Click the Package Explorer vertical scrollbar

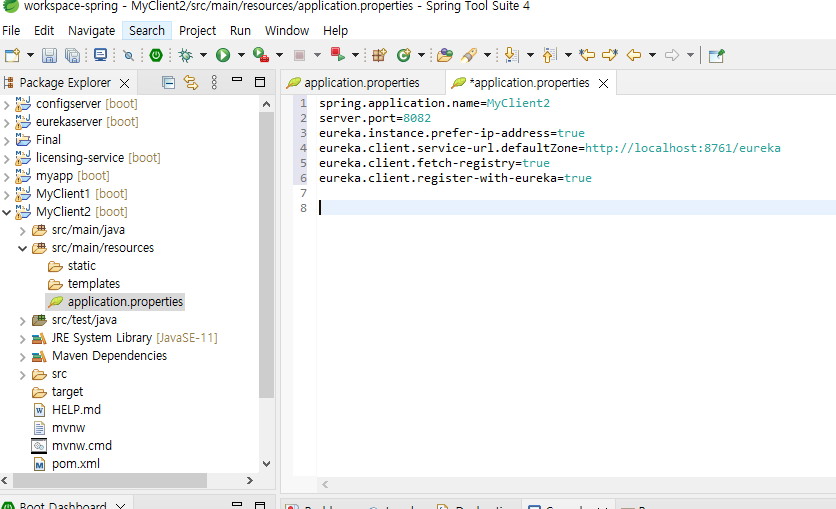click(267, 255)
